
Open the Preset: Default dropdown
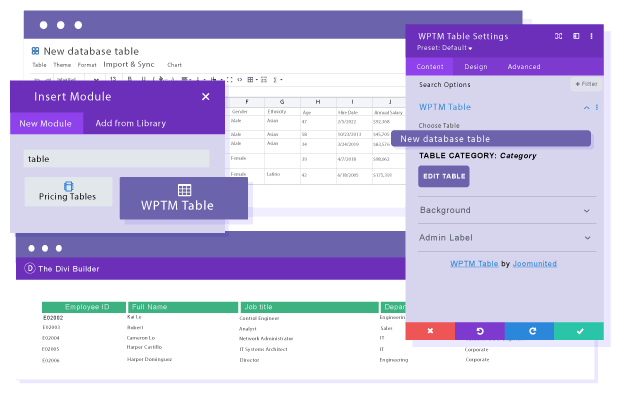click(x=444, y=48)
